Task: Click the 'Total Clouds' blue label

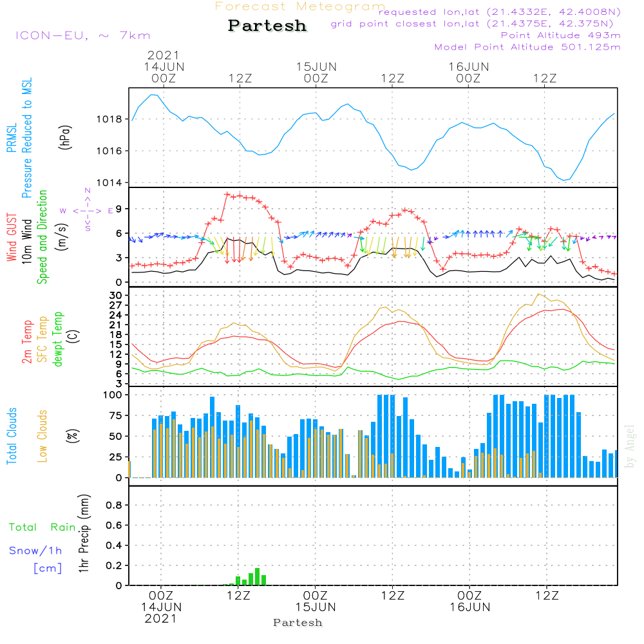Action: point(12,436)
